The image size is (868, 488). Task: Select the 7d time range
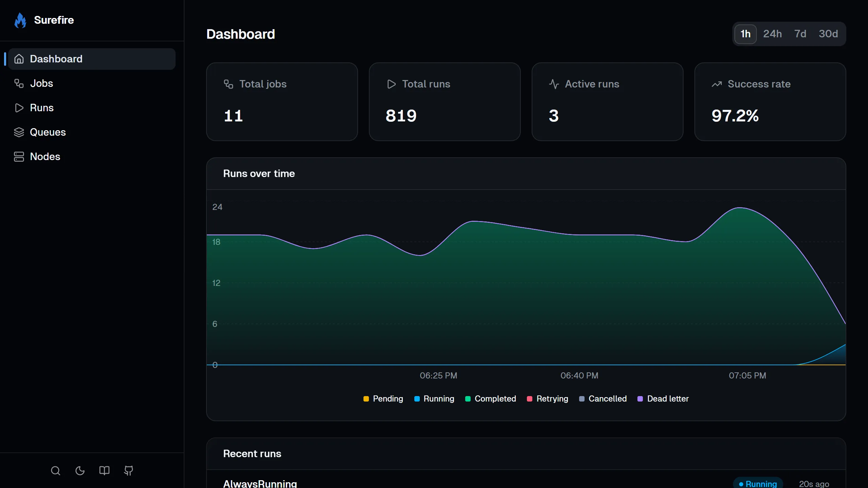pyautogui.click(x=801, y=34)
